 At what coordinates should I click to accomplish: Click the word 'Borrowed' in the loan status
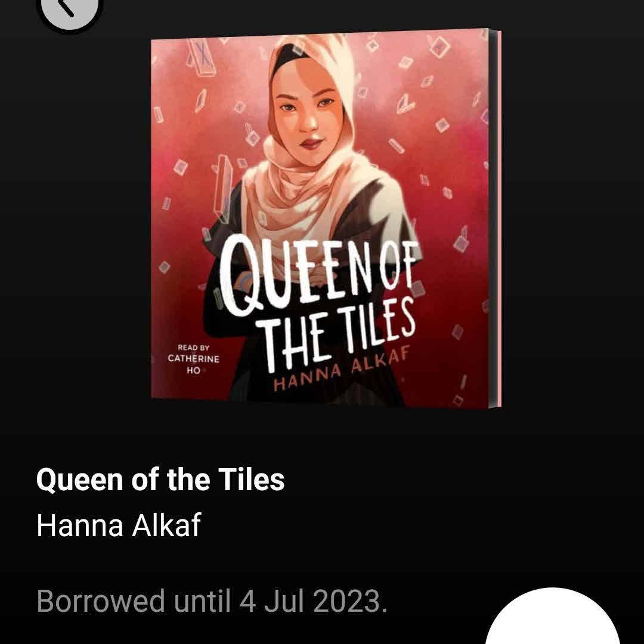tap(101, 601)
